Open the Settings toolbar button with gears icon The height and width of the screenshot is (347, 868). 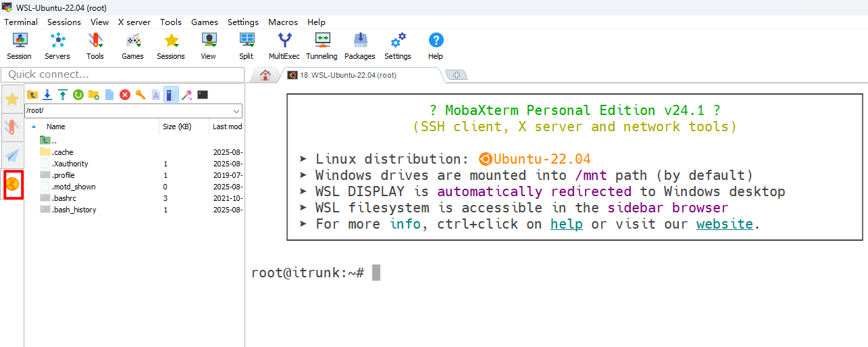[x=398, y=46]
